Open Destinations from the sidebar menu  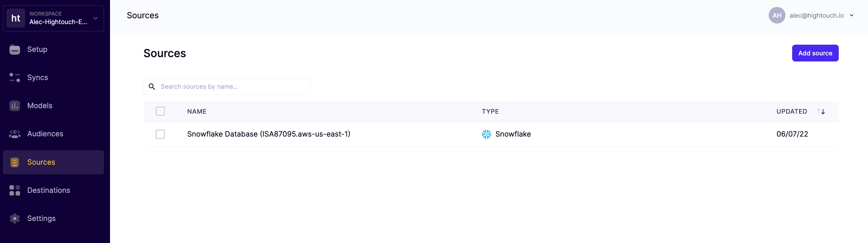coord(49,190)
